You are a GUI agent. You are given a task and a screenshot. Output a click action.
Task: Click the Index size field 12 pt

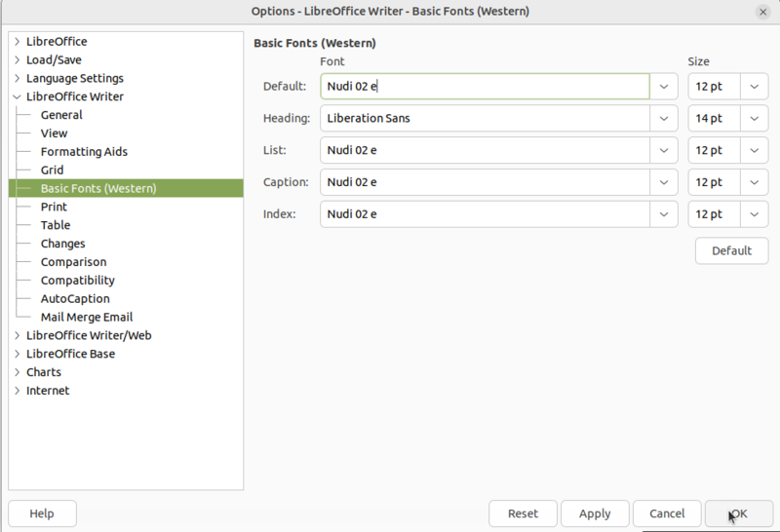pyautogui.click(x=715, y=214)
